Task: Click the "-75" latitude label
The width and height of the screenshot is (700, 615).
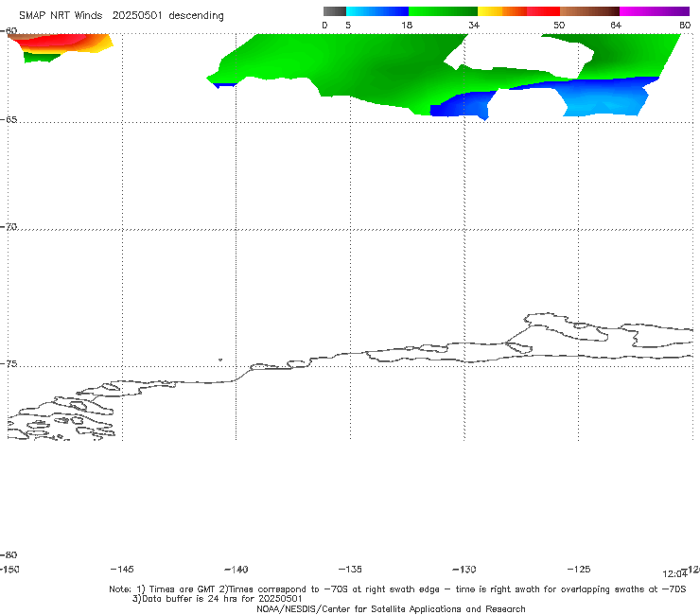Action: tap(9, 364)
